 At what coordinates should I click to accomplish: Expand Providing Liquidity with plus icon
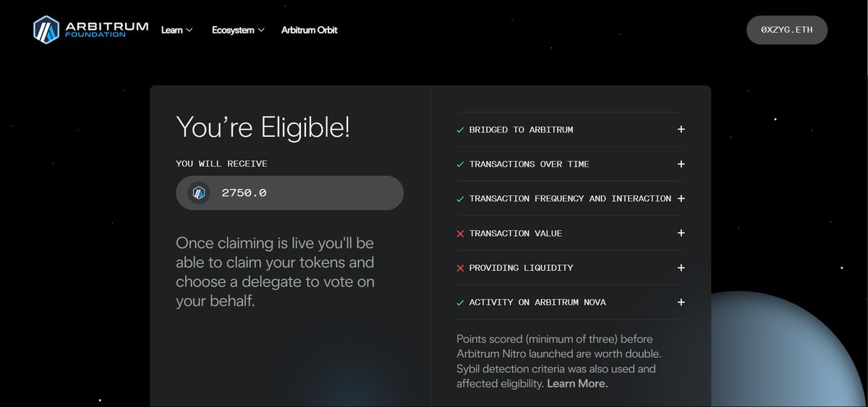(681, 268)
